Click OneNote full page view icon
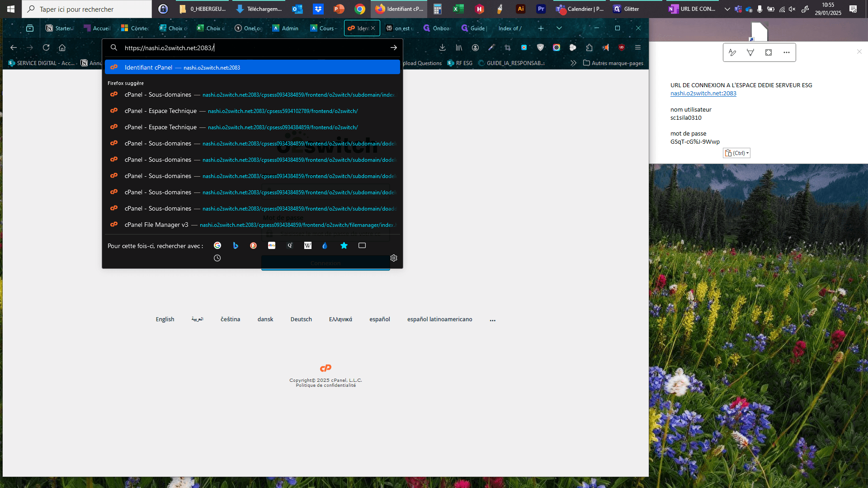The width and height of the screenshot is (868, 488). (x=769, y=52)
